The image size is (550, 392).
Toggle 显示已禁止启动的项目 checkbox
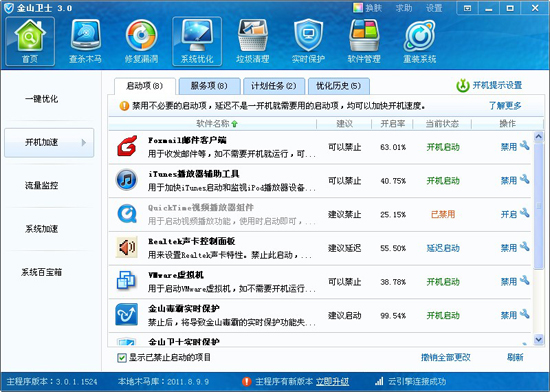coord(122,358)
